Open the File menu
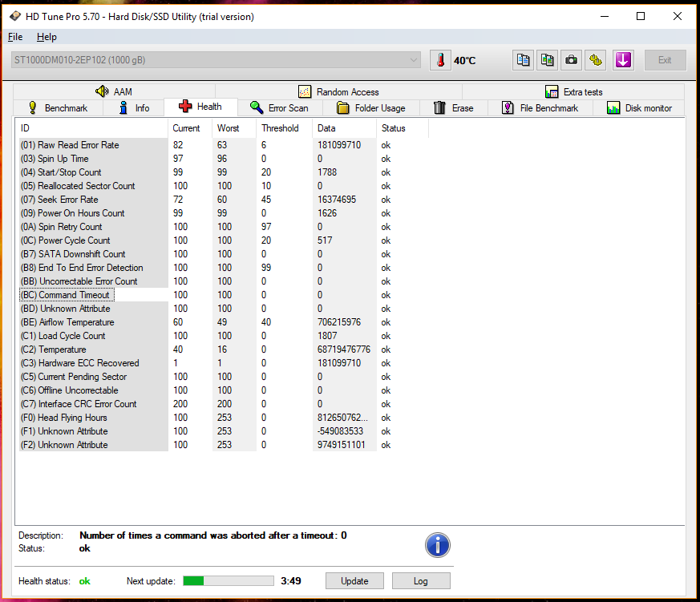 tap(15, 37)
